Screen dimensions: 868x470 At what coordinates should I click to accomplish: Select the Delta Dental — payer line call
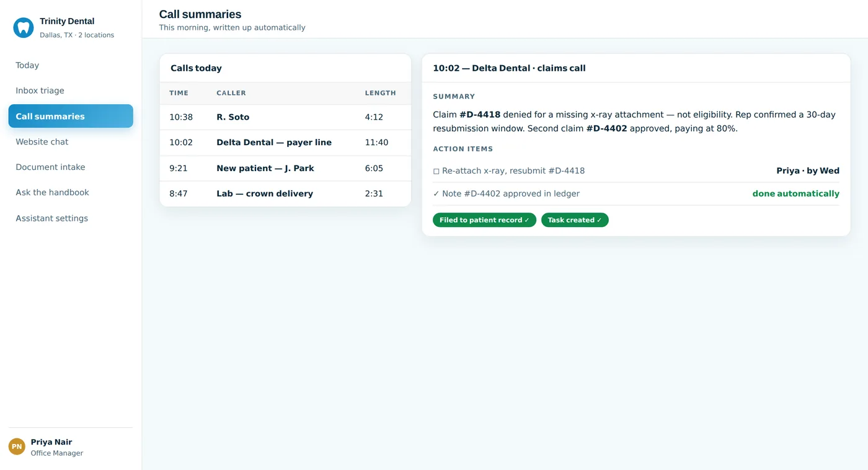point(285,143)
